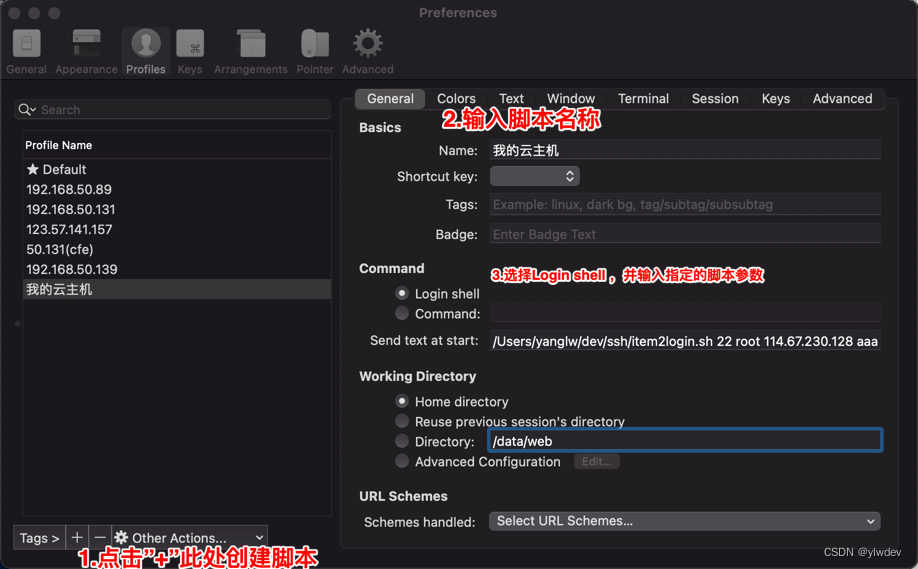Click the Tags input field

pyautogui.click(x=685, y=204)
